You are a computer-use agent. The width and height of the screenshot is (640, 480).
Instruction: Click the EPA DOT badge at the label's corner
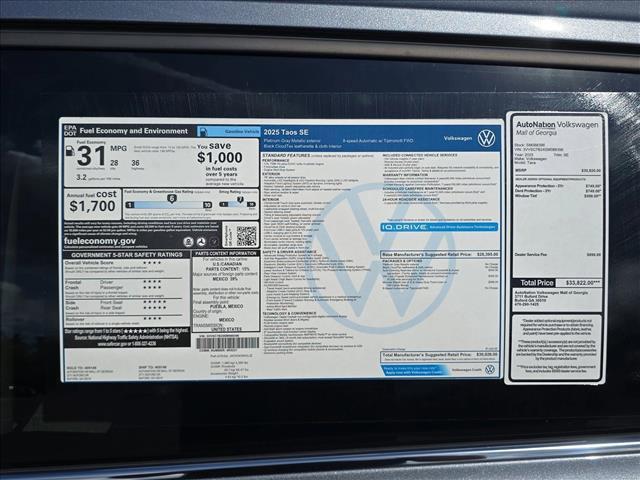coord(70,131)
